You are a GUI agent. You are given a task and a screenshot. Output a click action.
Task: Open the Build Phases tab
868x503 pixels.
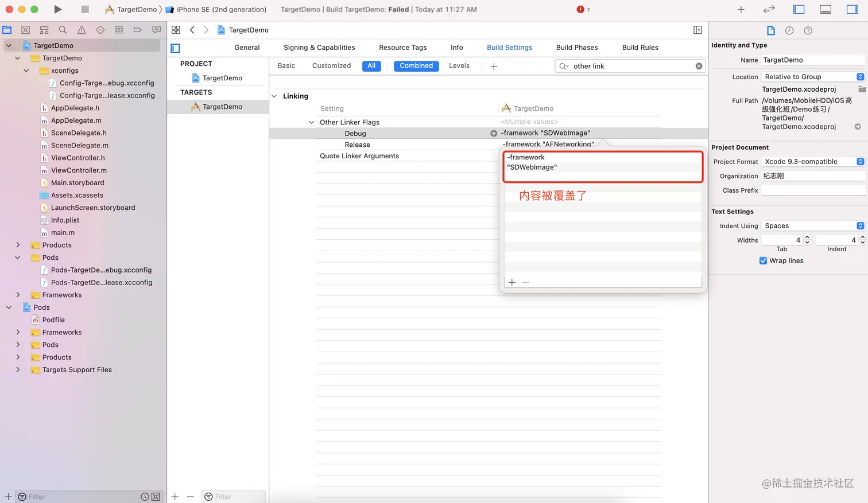(577, 48)
